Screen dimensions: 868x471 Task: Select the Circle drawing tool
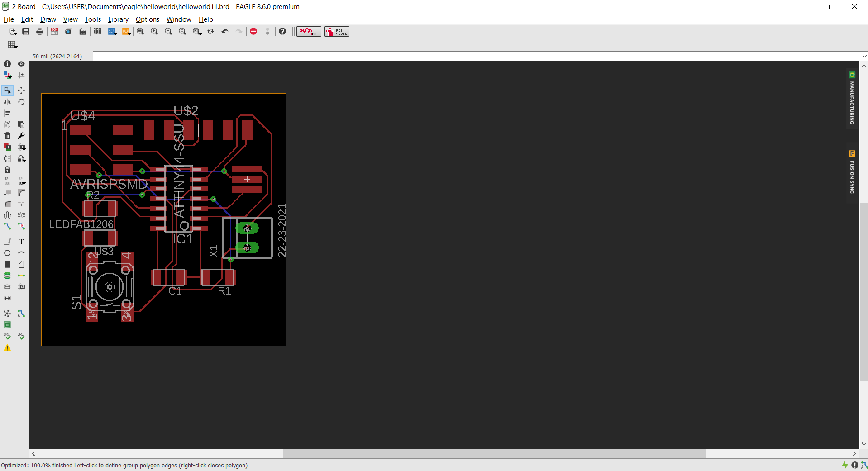click(x=7, y=253)
